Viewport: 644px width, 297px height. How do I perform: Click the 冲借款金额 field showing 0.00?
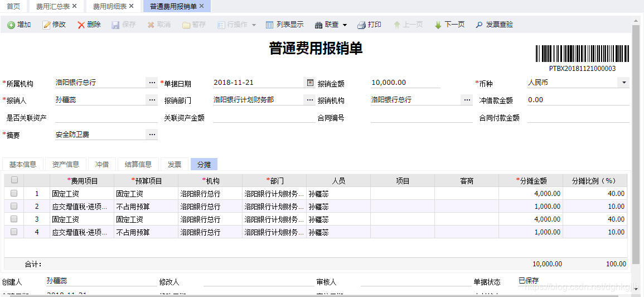tap(578, 100)
